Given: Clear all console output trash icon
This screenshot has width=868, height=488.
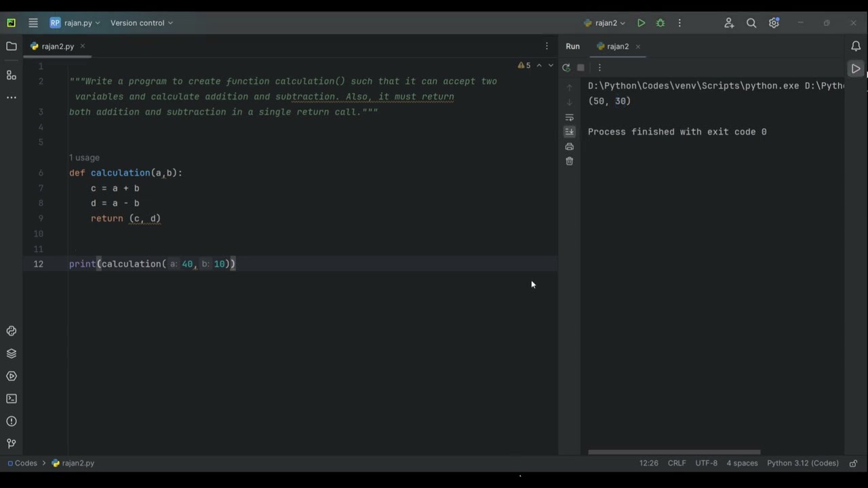Looking at the screenshot, I should pyautogui.click(x=570, y=161).
